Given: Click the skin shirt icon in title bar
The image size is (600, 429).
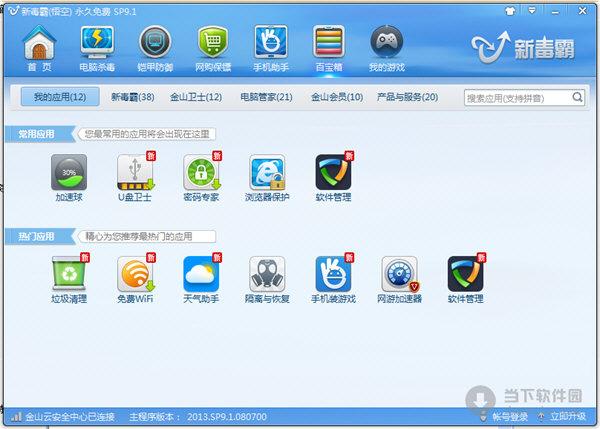Looking at the screenshot, I should click(x=510, y=11).
